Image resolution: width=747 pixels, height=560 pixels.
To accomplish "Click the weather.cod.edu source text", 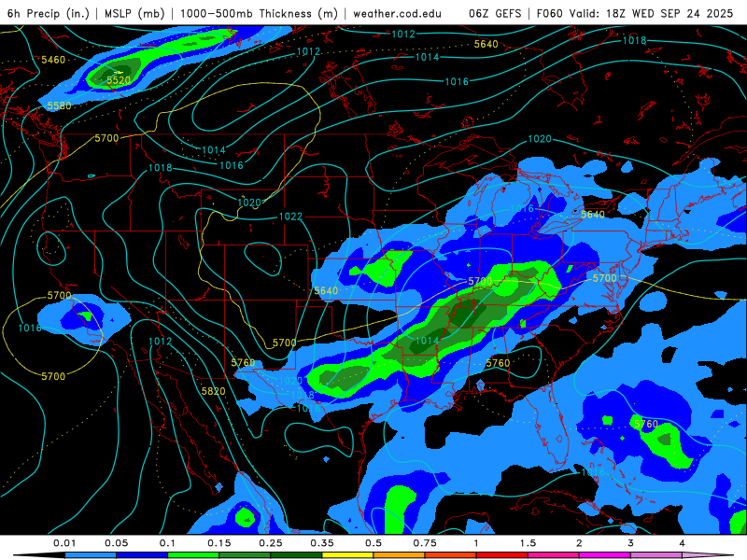I will tap(397, 13).
